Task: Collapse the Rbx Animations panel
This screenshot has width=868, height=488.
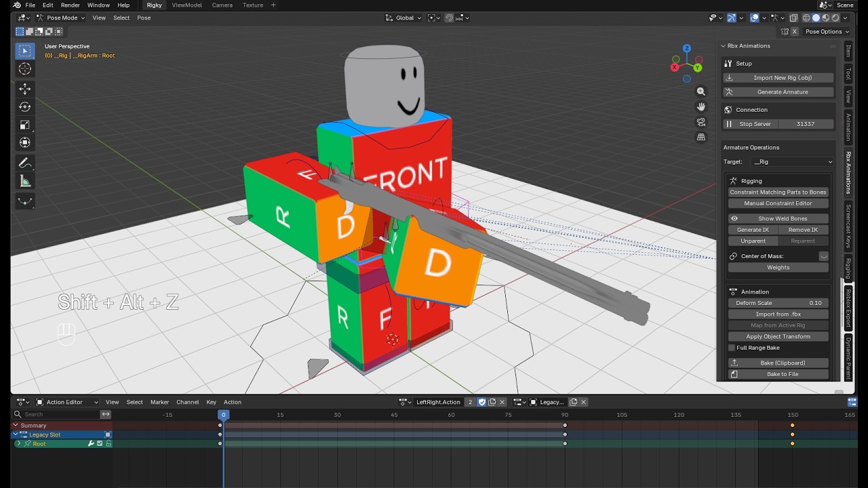Action: 724,46
